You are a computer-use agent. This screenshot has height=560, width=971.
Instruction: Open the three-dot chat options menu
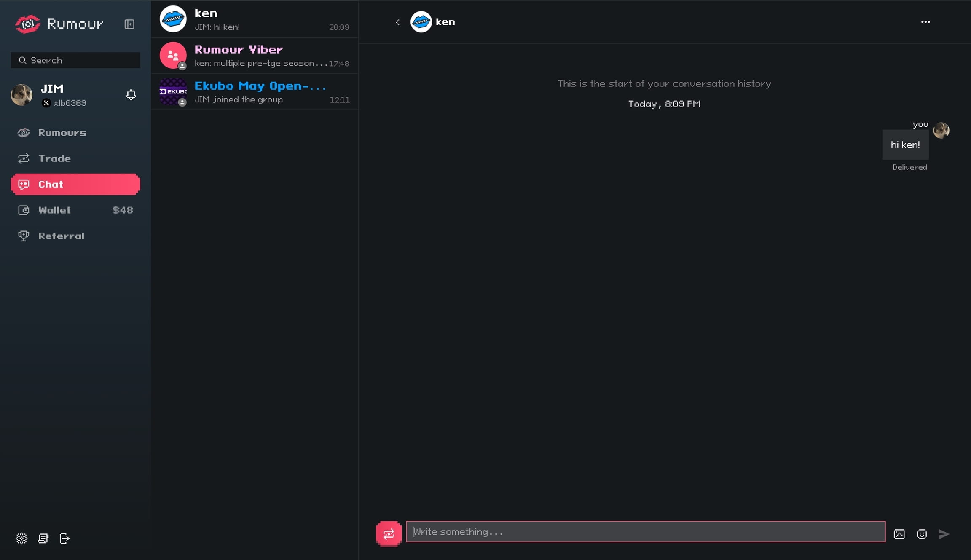tap(925, 22)
